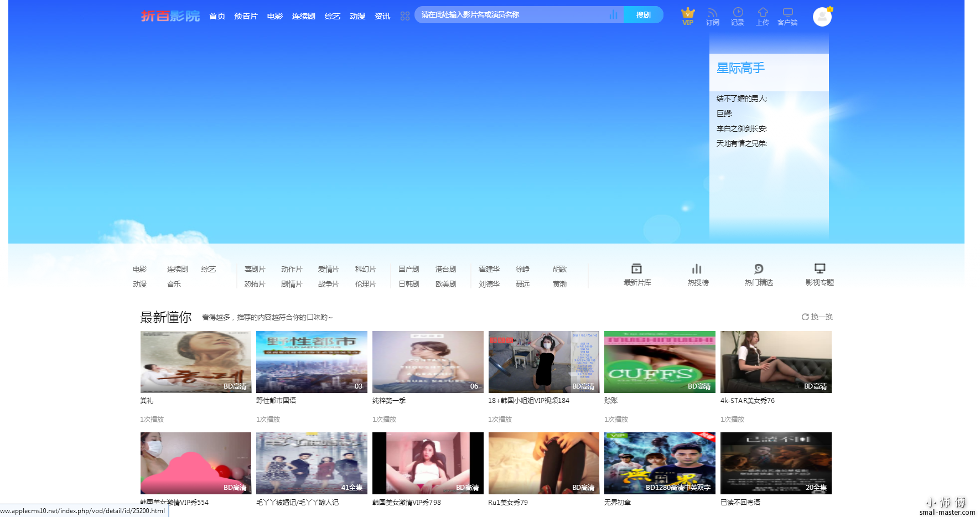Click the 换一换 refresh recommendations icon
The width and height of the screenshot is (980, 517).
click(x=805, y=317)
